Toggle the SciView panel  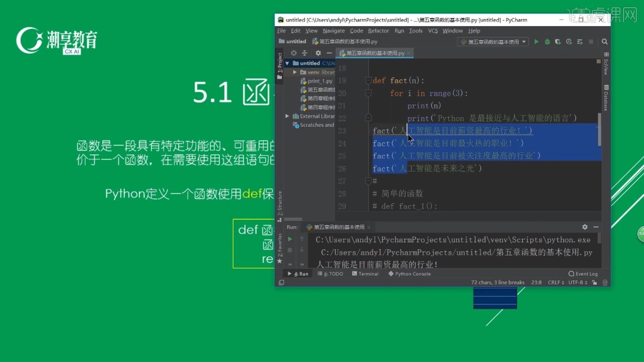pos(606,65)
